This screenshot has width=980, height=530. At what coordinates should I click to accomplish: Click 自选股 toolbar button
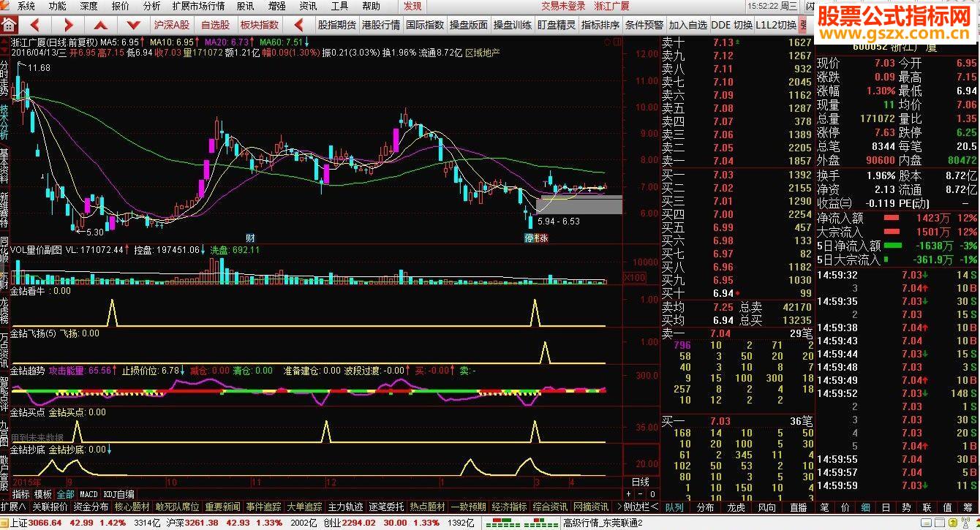tap(215, 25)
